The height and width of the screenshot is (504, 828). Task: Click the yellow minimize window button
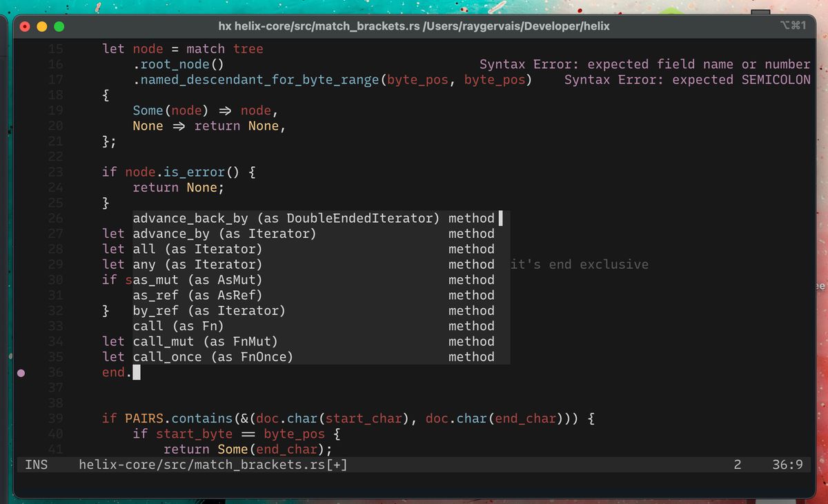point(42,26)
